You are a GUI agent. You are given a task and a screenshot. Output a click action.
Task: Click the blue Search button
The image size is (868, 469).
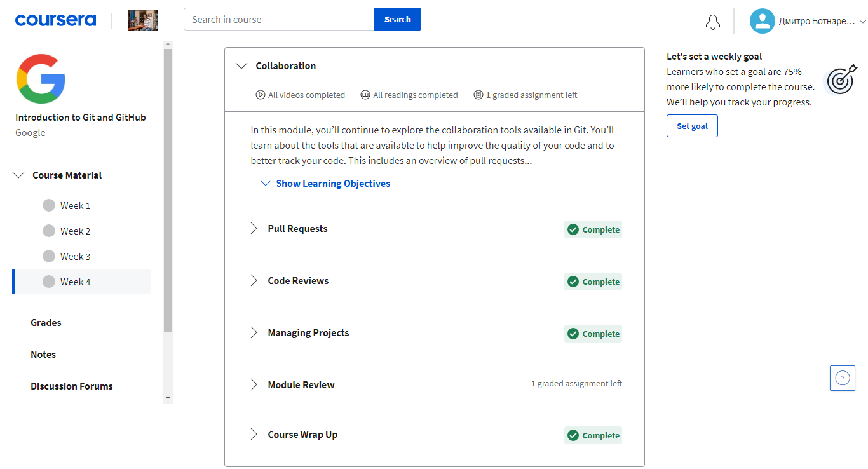coord(398,19)
